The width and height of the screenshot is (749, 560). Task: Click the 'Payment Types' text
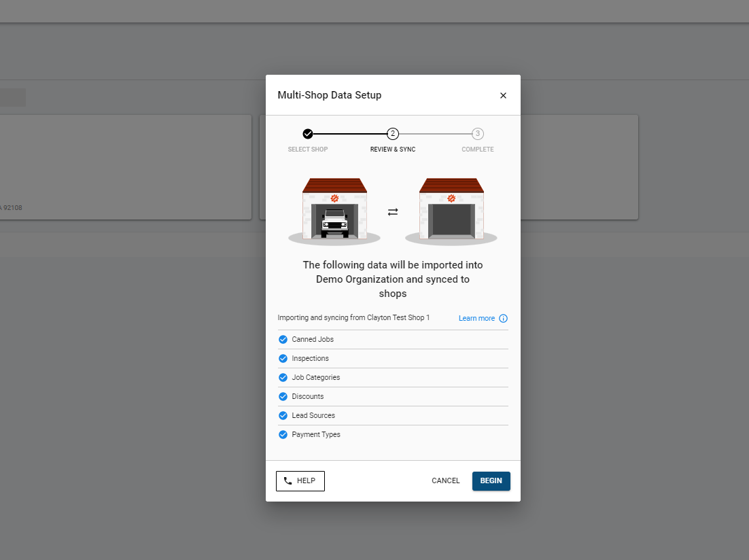tap(316, 435)
